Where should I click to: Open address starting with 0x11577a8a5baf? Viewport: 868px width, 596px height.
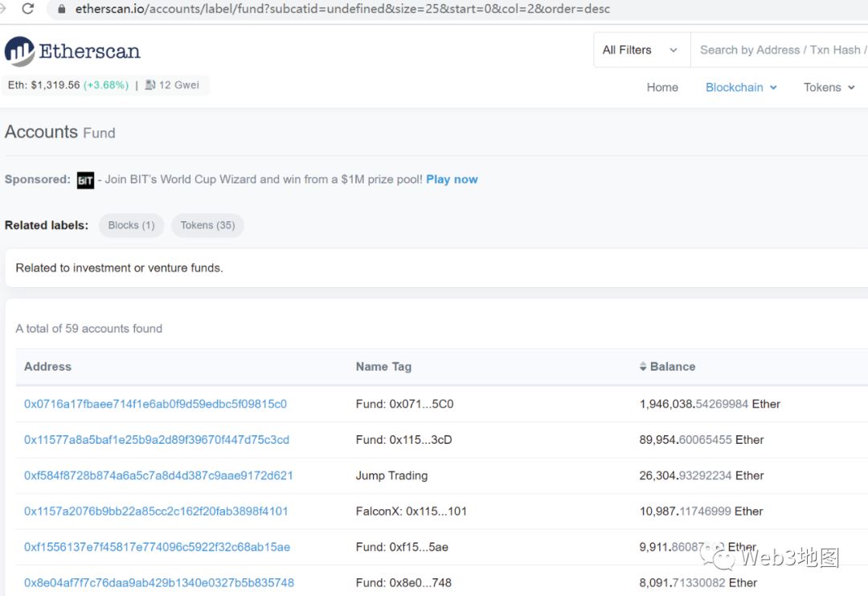click(157, 440)
